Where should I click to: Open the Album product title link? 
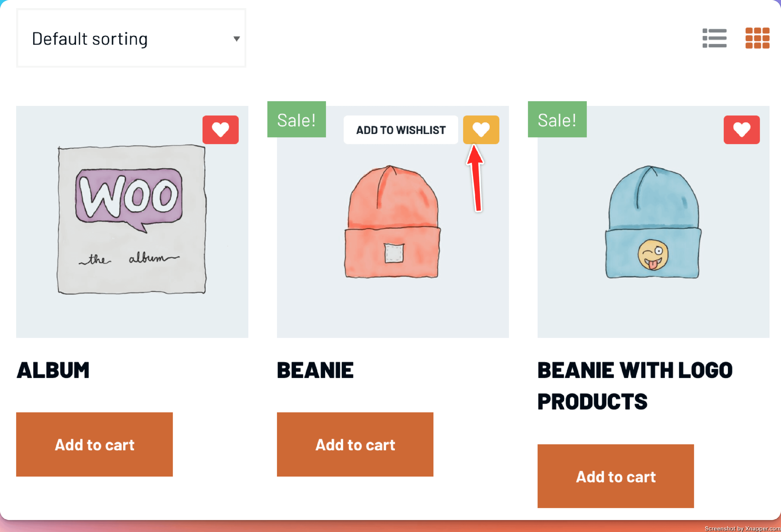53,370
